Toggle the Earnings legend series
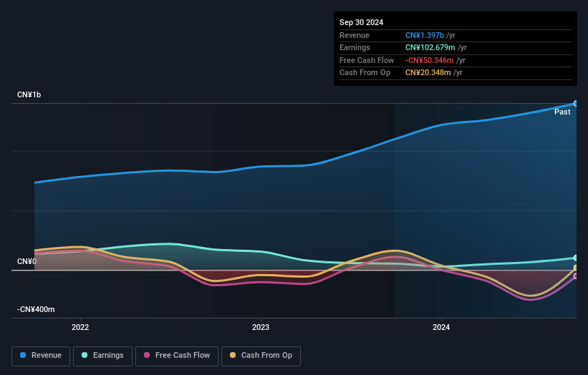 tap(102, 356)
